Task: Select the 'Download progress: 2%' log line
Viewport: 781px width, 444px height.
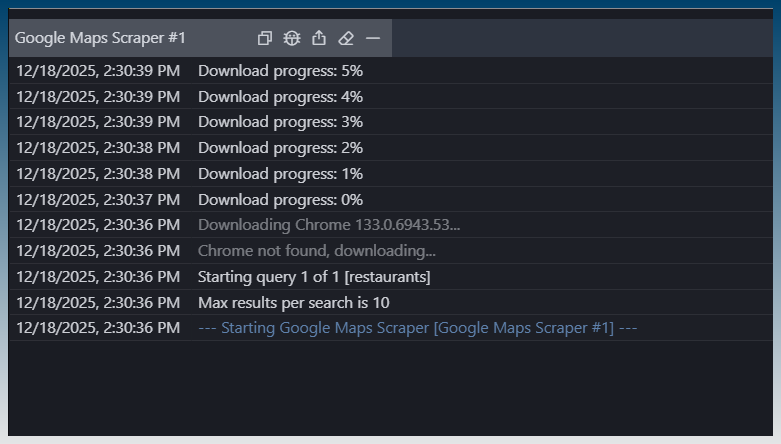Action: pyautogui.click(x=280, y=148)
